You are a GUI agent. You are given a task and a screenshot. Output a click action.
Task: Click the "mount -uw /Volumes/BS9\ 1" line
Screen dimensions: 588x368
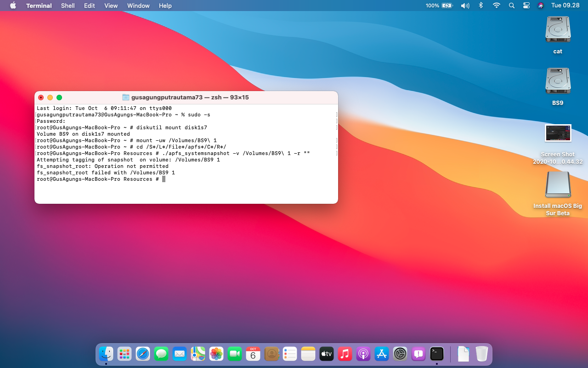[127, 140]
